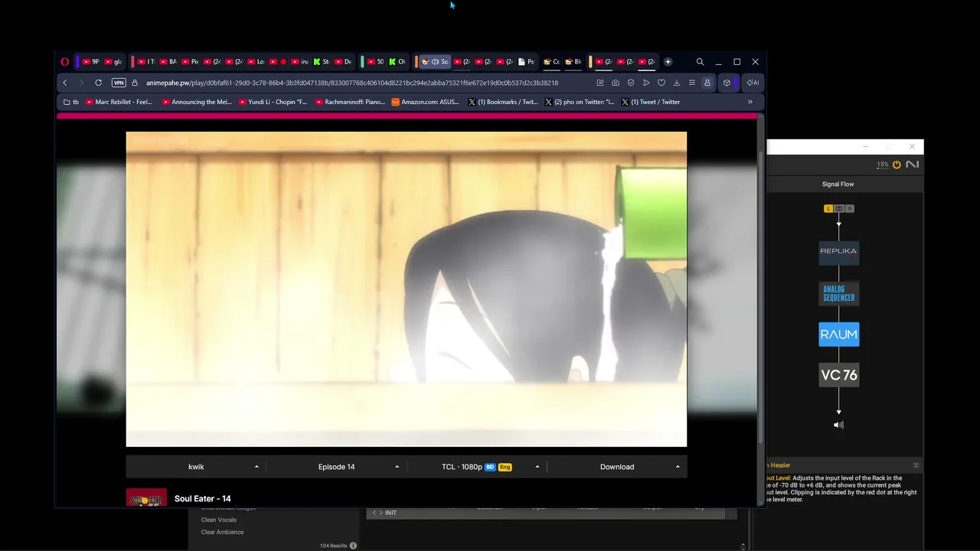Select the REPLIKA module in Signal Flow
The width and height of the screenshot is (980, 551).
point(839,251)
